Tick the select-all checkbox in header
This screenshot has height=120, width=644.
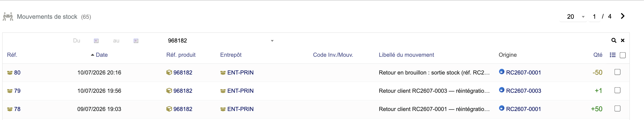click(x=623, y=55)
